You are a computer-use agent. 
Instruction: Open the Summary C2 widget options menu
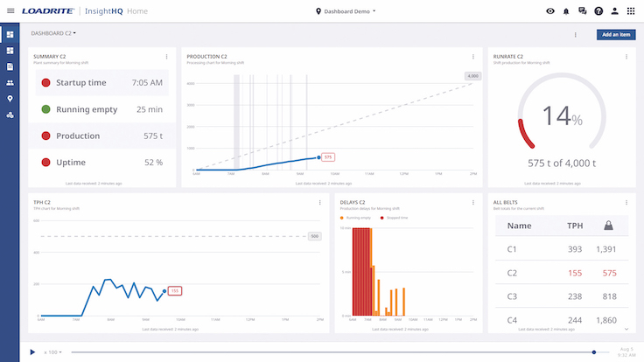pos(166,57)
